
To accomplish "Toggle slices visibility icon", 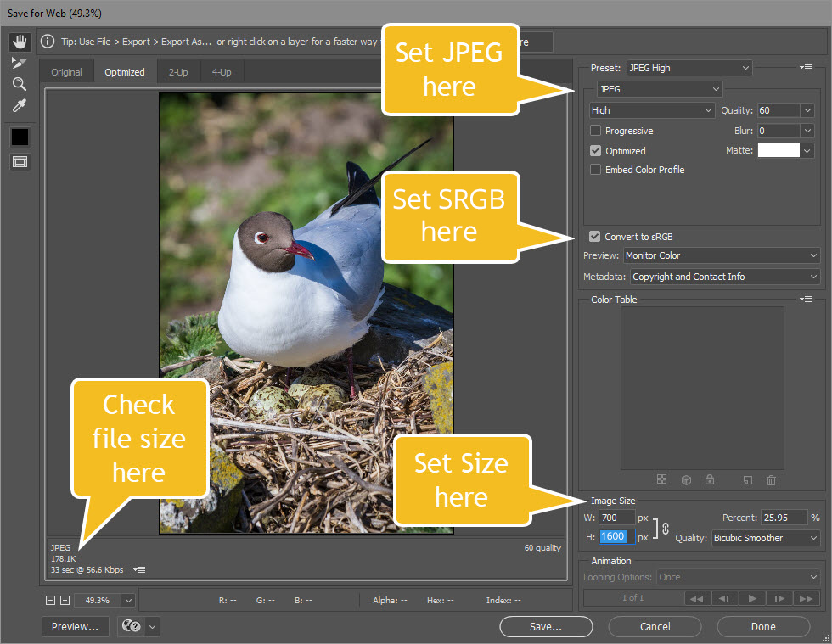I will [x=20, y=162].
